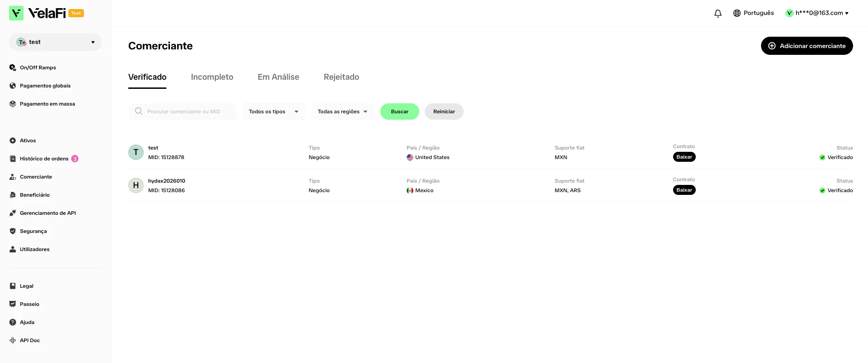Expand the test merchant selector
The width and height of the screenshot is (868, 363).
point(55,42)
